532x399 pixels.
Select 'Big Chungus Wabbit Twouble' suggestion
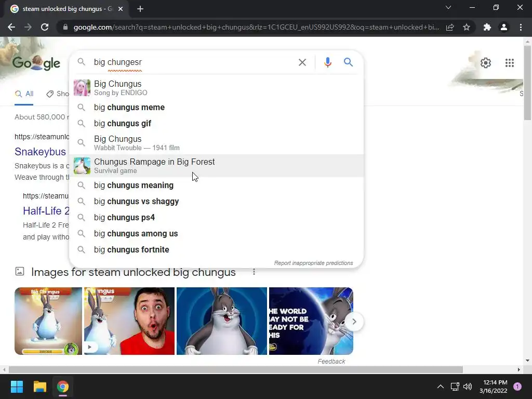(x=216, y=143)
